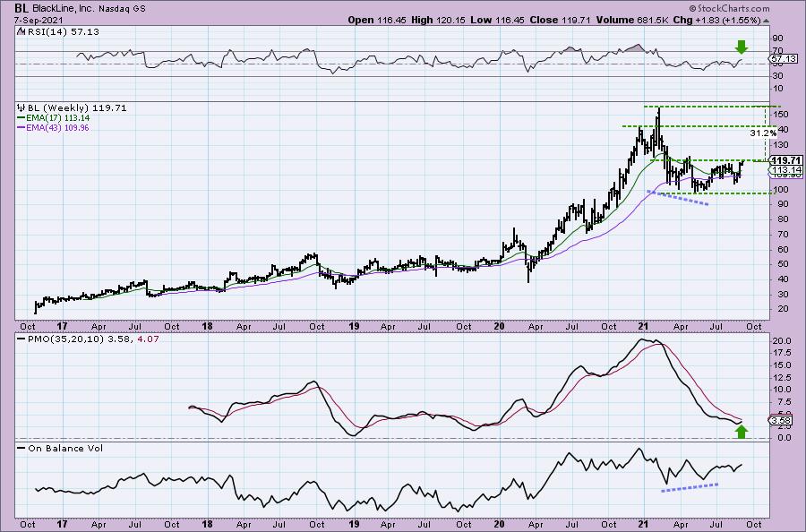Click the High 120.15 value

(x=436, y=20)
